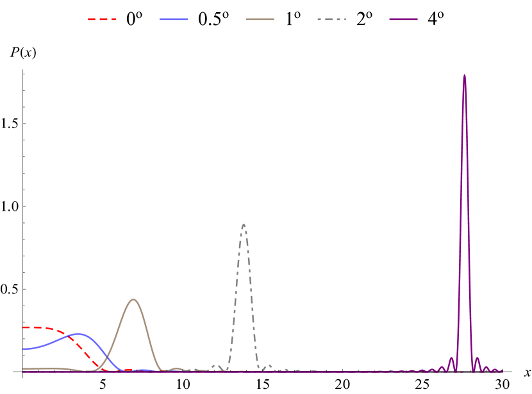Select the legend label 4°
The height and width of the screenshot is (394, 532).
[436, 19]
